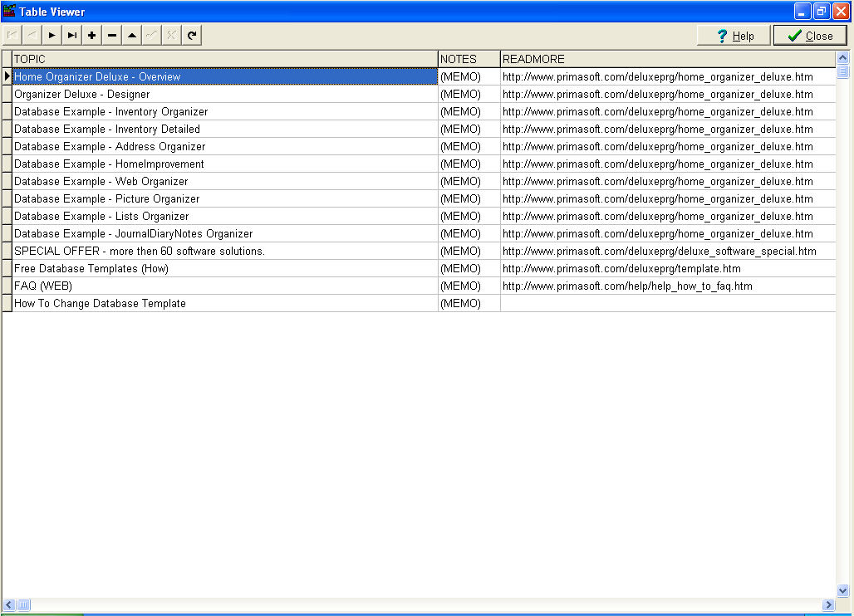Click the TOPIC column header

pos(225,59)
